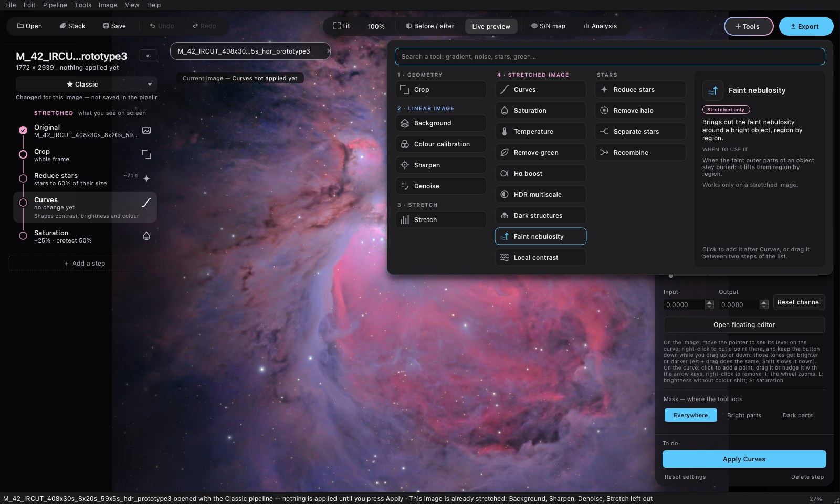The height and width of the screenshot is (504, 840).
Task: Open the Classic pipeline dropdown
Action: coord(86,84)
